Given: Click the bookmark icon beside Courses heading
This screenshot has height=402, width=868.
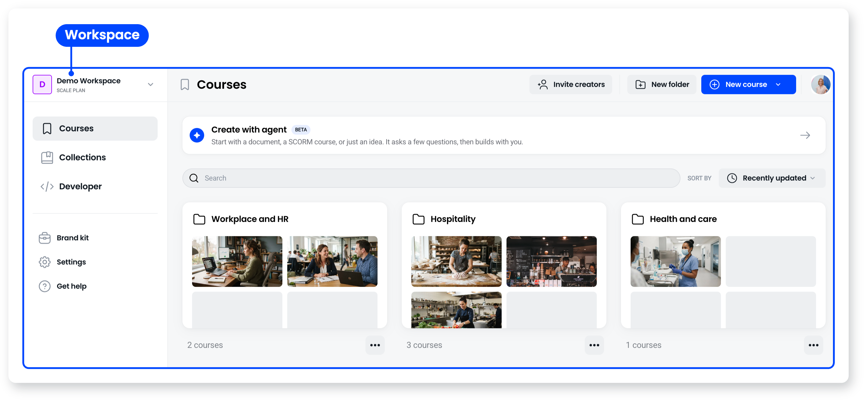Looking at the screenshot, I should pyautogui.click(x=185, y=85).
